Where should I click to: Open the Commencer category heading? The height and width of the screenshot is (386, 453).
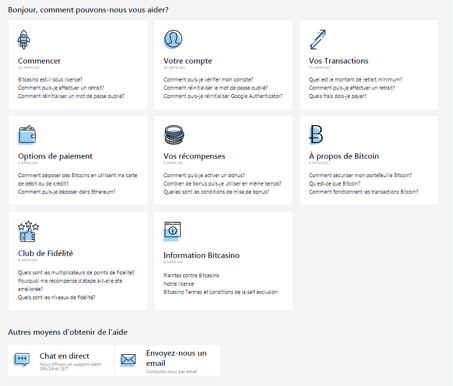click(x=39, y=61)
